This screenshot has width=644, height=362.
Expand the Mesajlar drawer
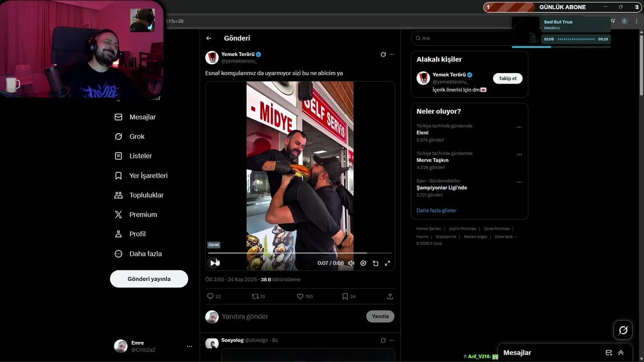621,353
